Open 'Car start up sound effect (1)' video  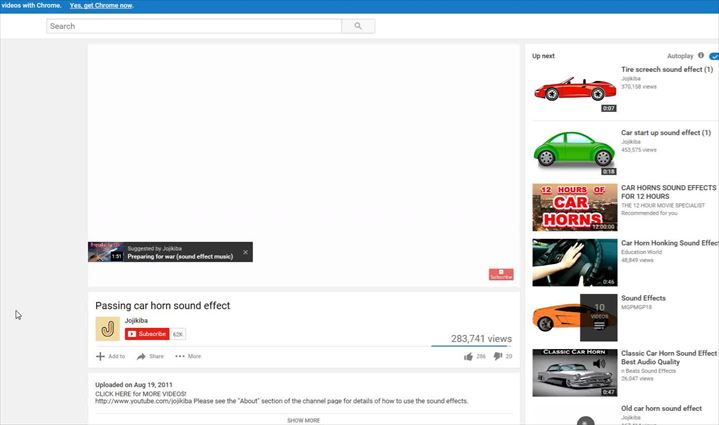coord(666,132)
